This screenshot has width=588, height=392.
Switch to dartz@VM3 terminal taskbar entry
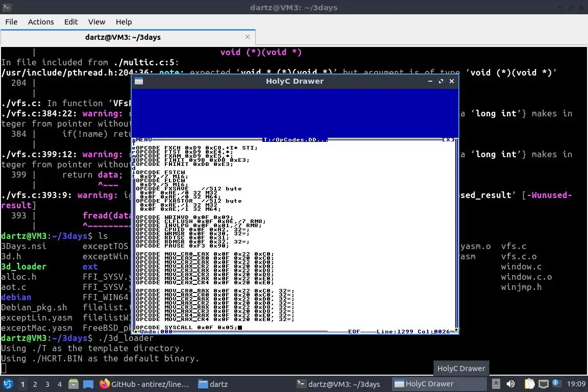point(338,384)
